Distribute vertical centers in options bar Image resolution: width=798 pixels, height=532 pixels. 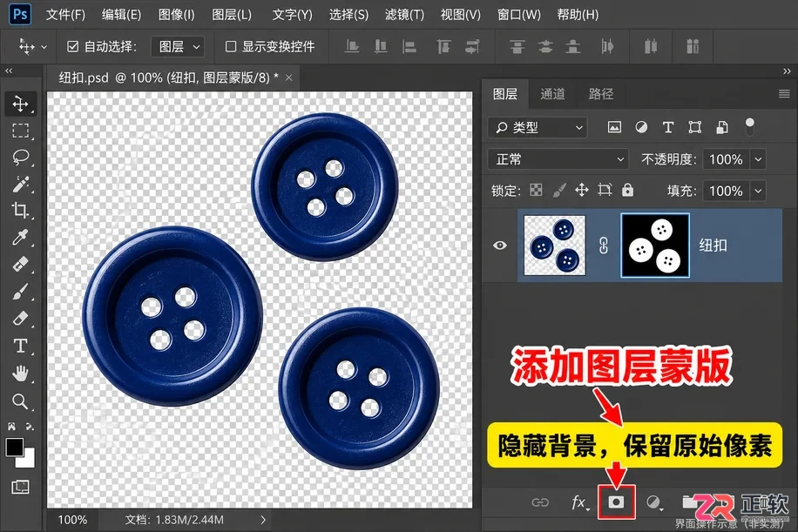pos(545,46)
